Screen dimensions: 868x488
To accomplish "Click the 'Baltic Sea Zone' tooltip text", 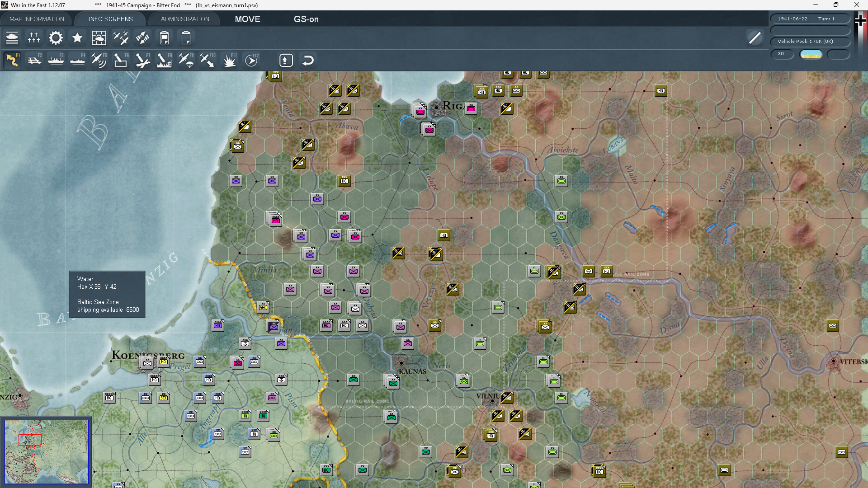I will 98,302.
